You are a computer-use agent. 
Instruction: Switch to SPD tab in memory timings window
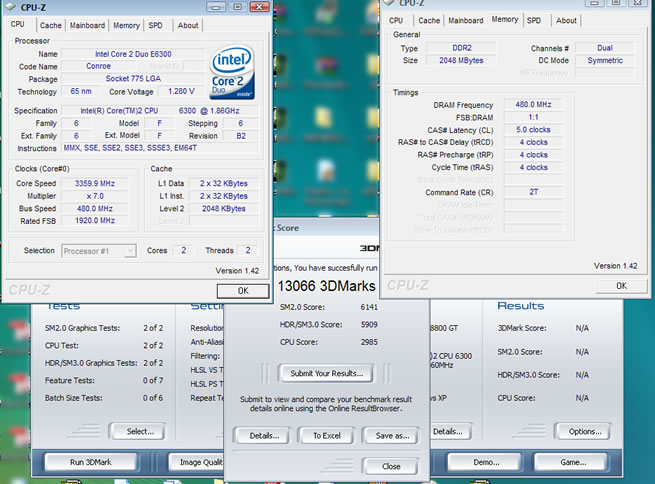534,20
